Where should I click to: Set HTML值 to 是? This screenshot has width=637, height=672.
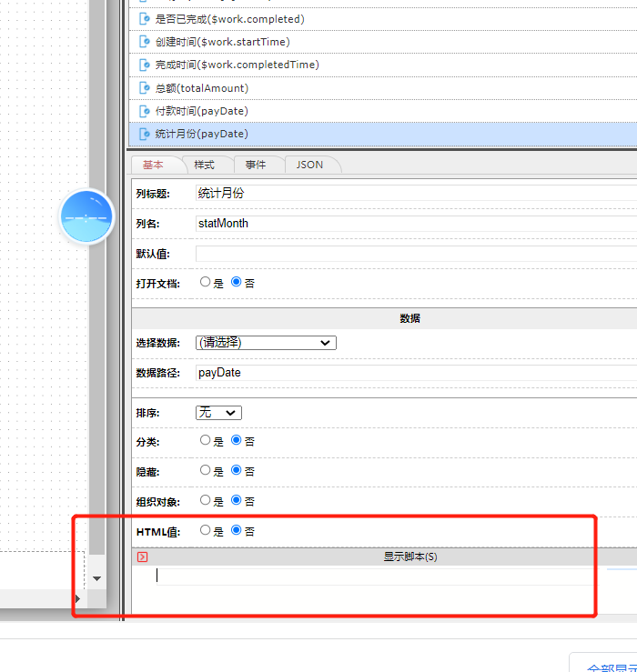pyautogui.click(x=205, y=530)
